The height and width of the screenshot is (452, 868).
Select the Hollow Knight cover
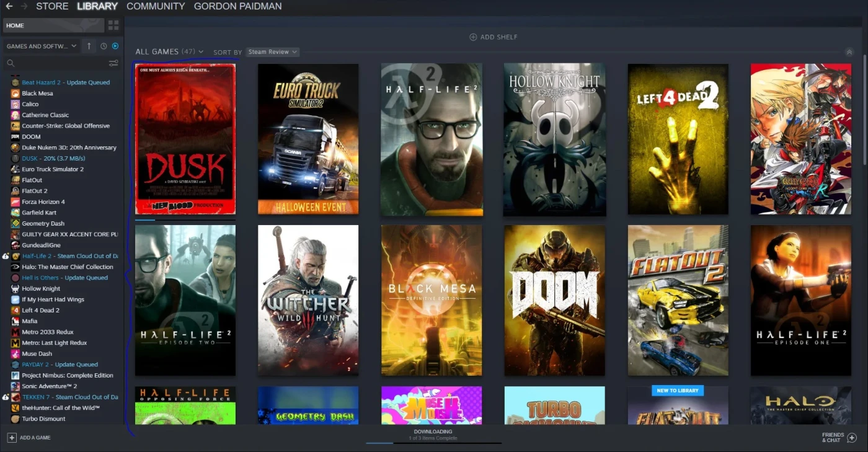click(x=554, y=140)
